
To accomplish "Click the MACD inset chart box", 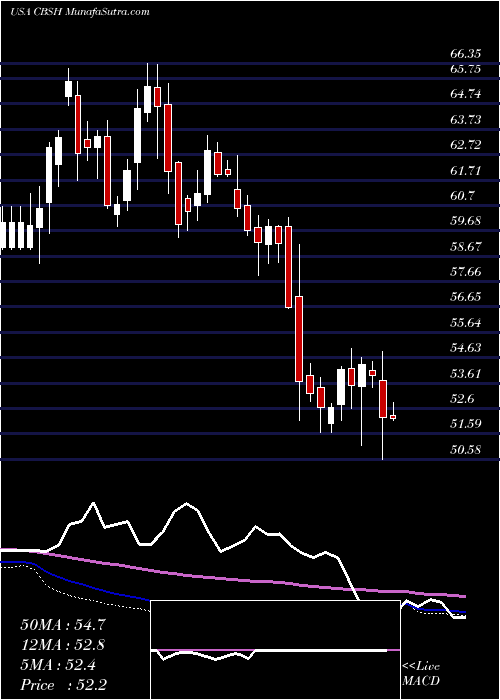I will [x=275, y=650].
